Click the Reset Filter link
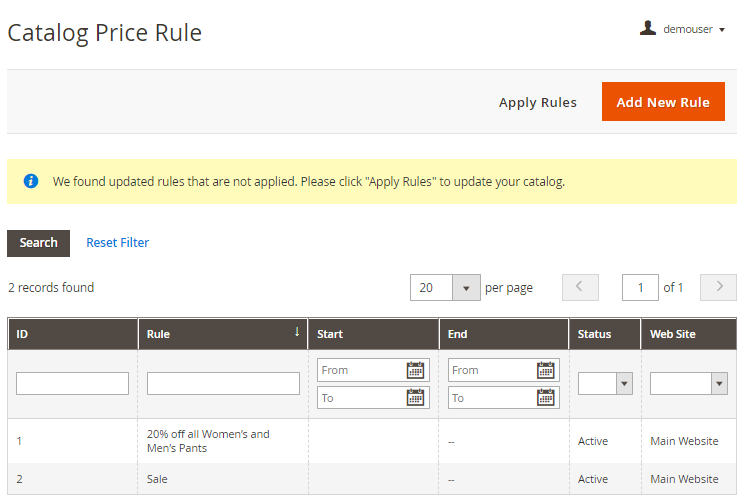This screenshot has width=738, height=504. coord(117,242)
